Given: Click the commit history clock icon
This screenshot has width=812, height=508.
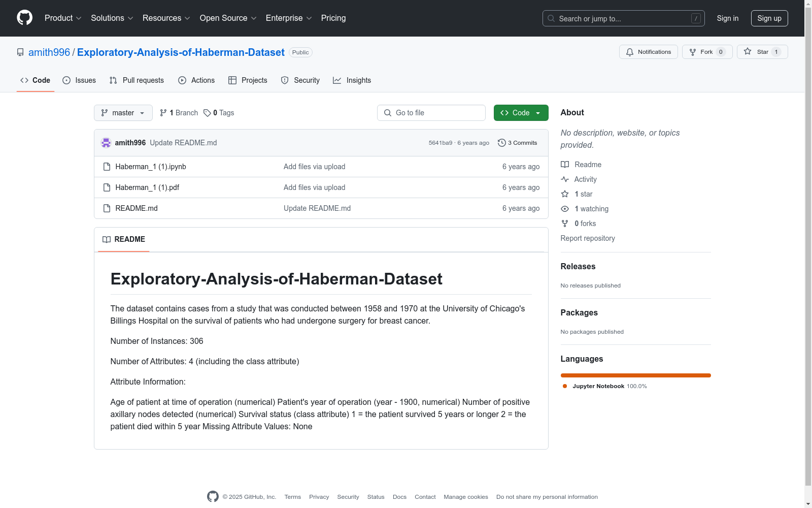Looking at the screenshot, I should click(x=502, y=143).
